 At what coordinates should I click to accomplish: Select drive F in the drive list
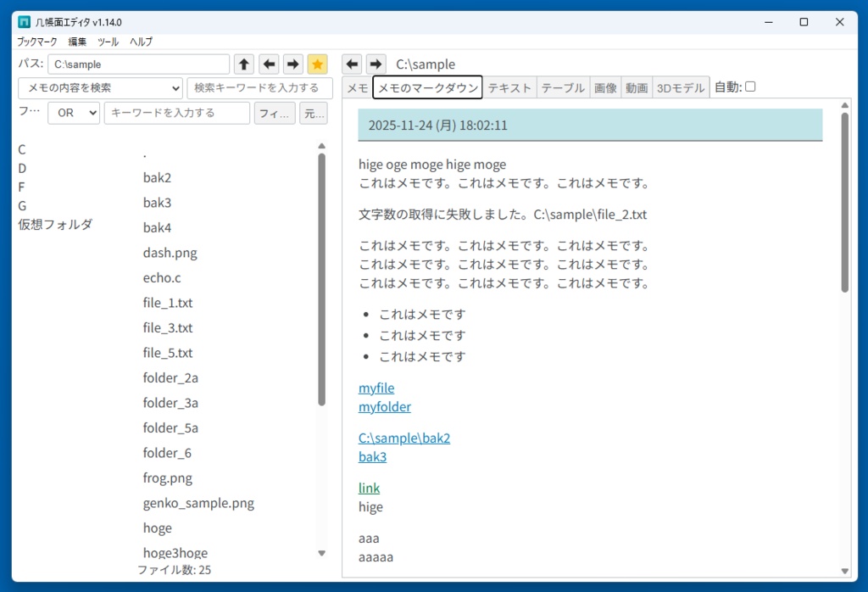coord(21,187)
